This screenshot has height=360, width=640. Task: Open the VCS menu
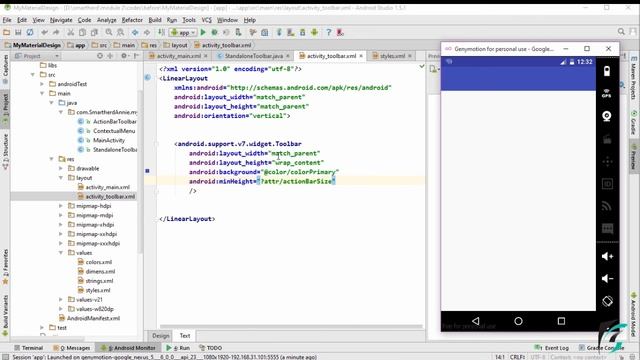207,20
